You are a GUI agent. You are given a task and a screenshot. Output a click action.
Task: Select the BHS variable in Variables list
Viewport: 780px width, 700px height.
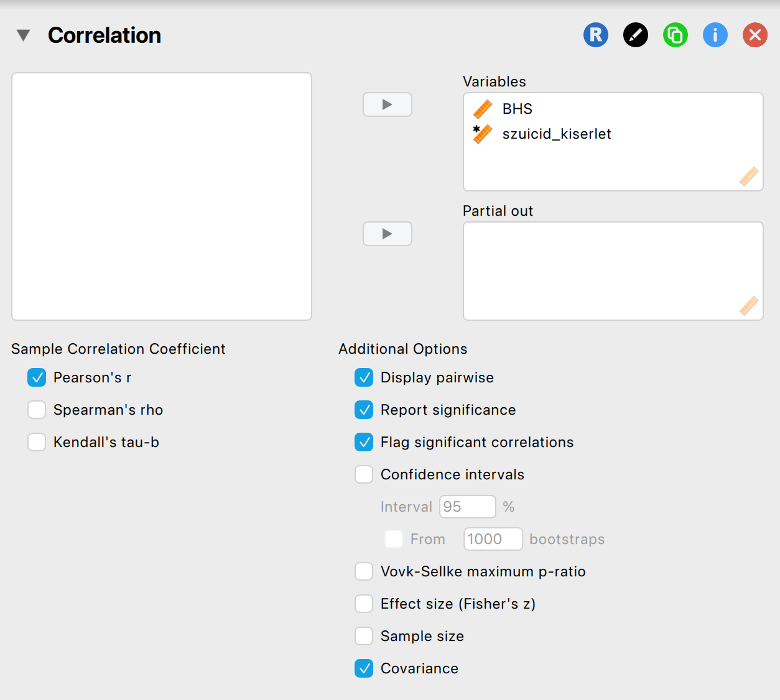click(x=517, y=109)
